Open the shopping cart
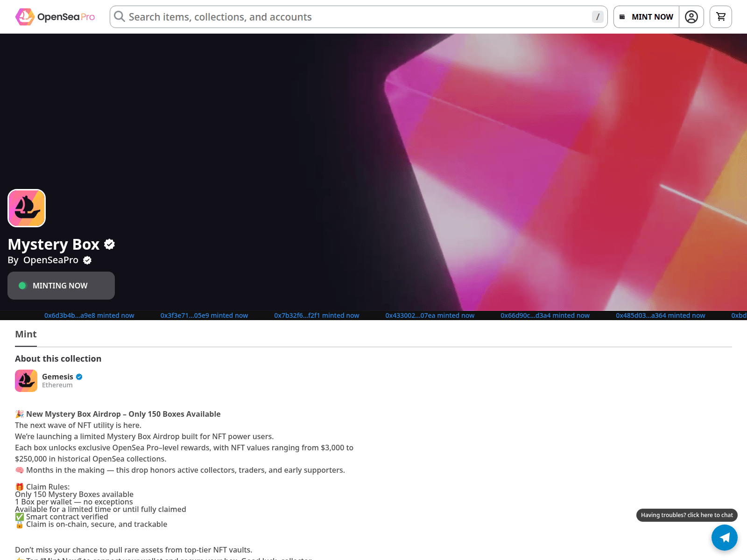This screenshot has width=747, height=560. [x=720, y=17]
